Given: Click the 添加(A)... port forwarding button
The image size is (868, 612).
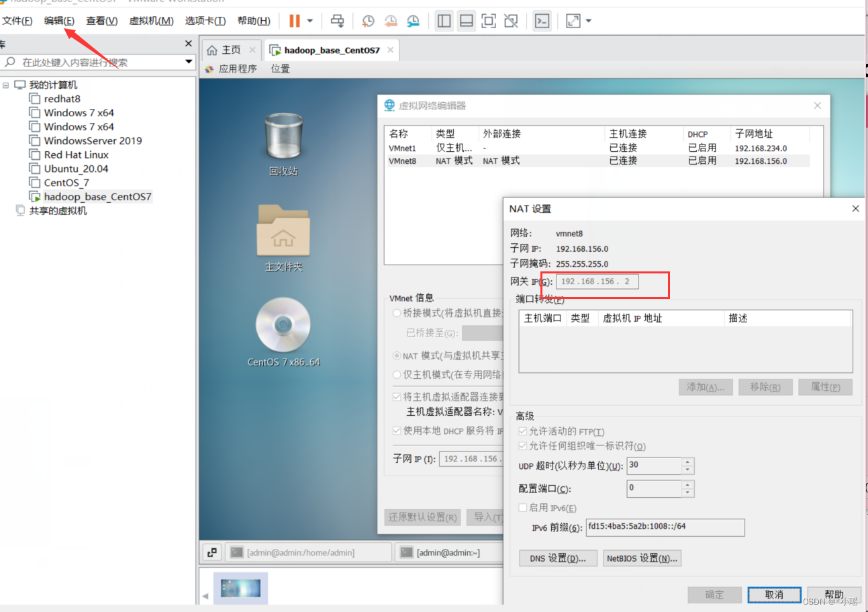Looking at the screenshot, I should 705,387.
